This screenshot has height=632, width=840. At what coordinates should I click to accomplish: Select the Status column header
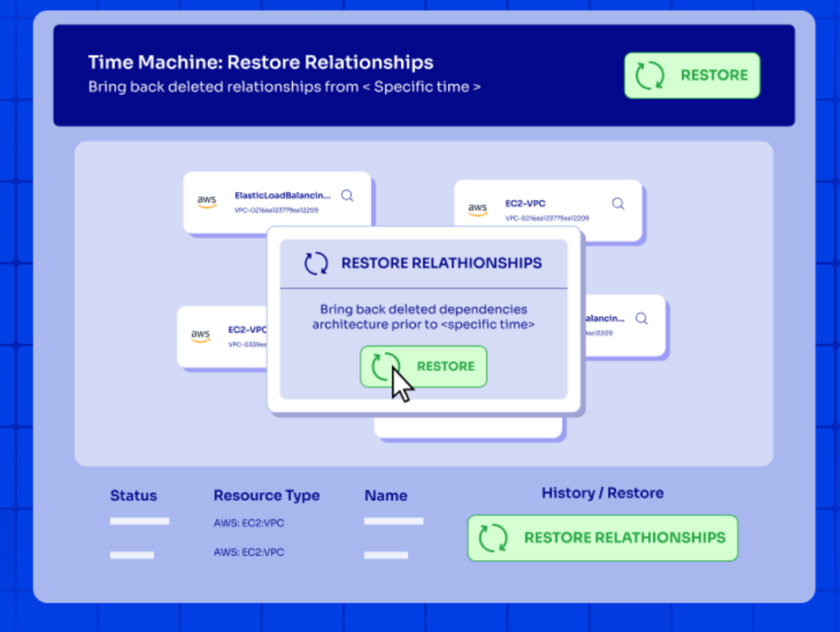tap(134, 496)
